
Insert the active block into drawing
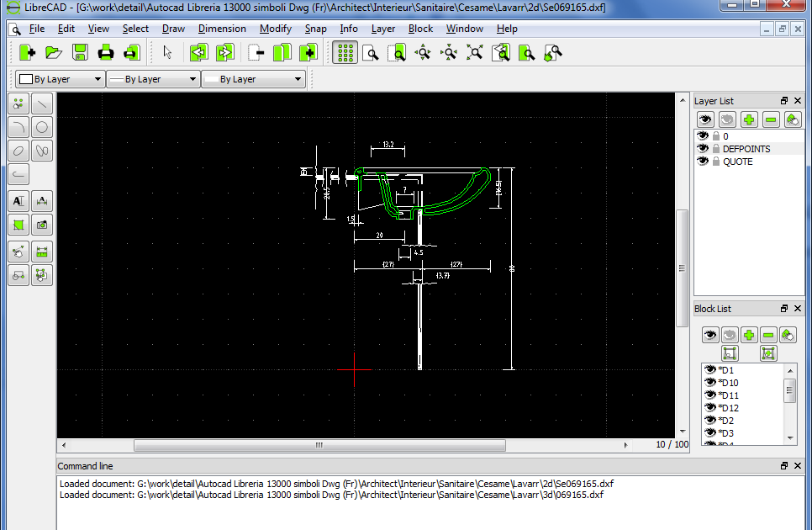768,354
